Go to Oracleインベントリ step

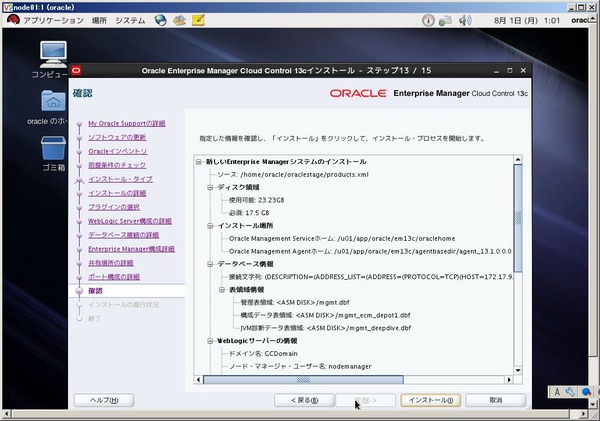point(118,151)
